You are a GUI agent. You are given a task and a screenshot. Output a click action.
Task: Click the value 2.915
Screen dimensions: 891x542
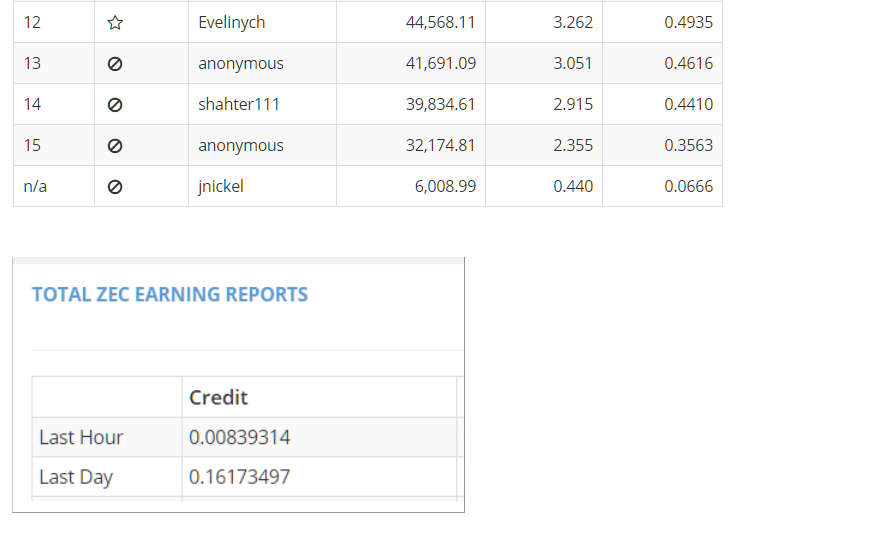point(573,104)
